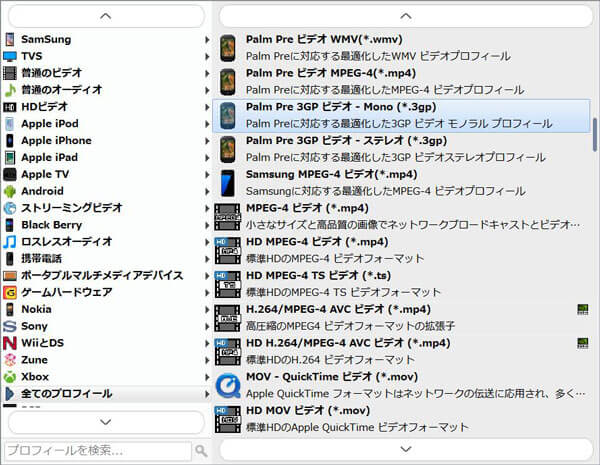
Task: Click the SamSung phone icon
Action: coord(10,39)
